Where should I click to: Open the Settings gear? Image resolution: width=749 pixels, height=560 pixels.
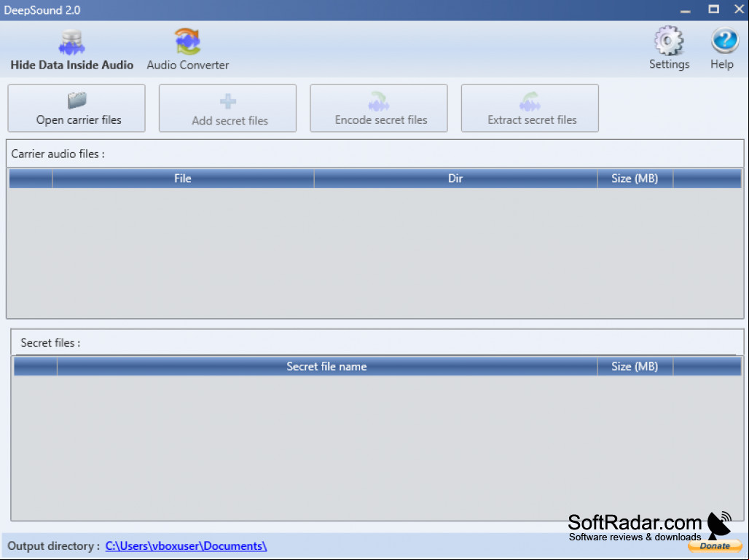(x=669, y=49)
